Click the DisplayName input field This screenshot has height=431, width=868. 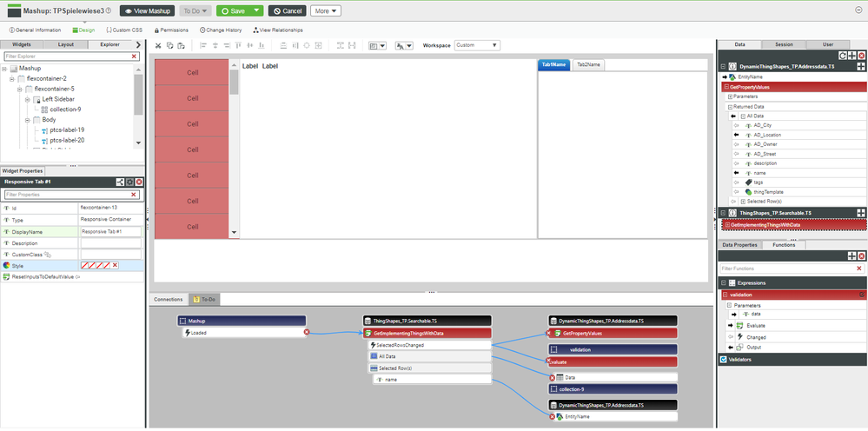click(110, 232)
